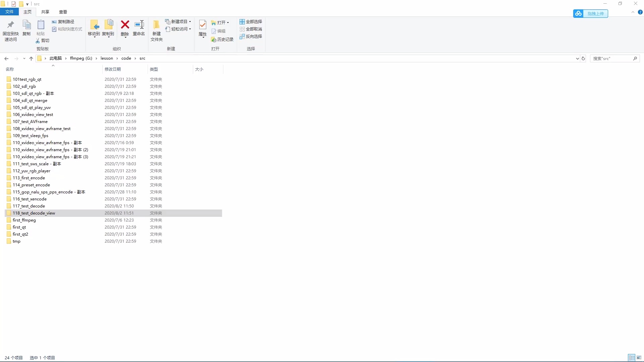Refresh the address bar
Viewport: 644px width, 362px height.
[x=583, y=58]
